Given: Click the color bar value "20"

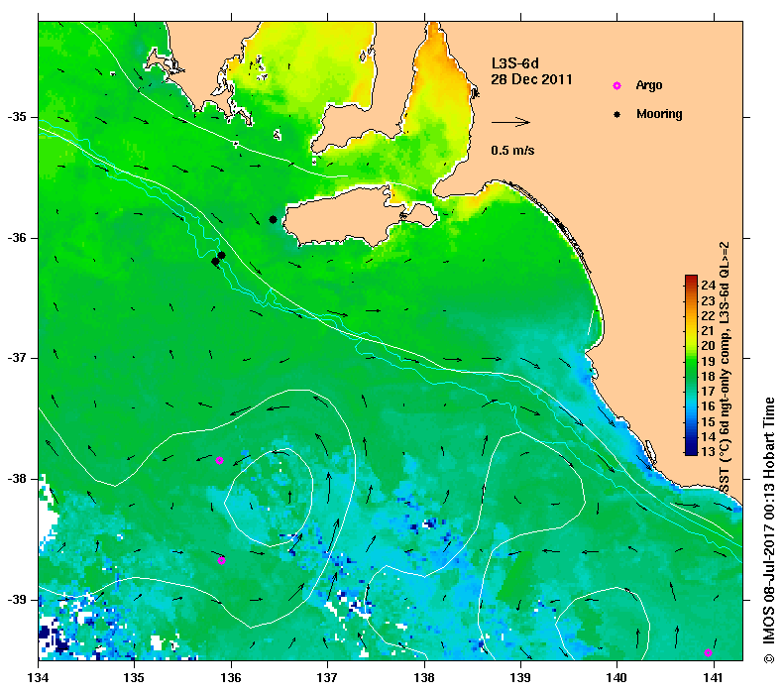Looking at the screenshot, I should tap(708, 345).
